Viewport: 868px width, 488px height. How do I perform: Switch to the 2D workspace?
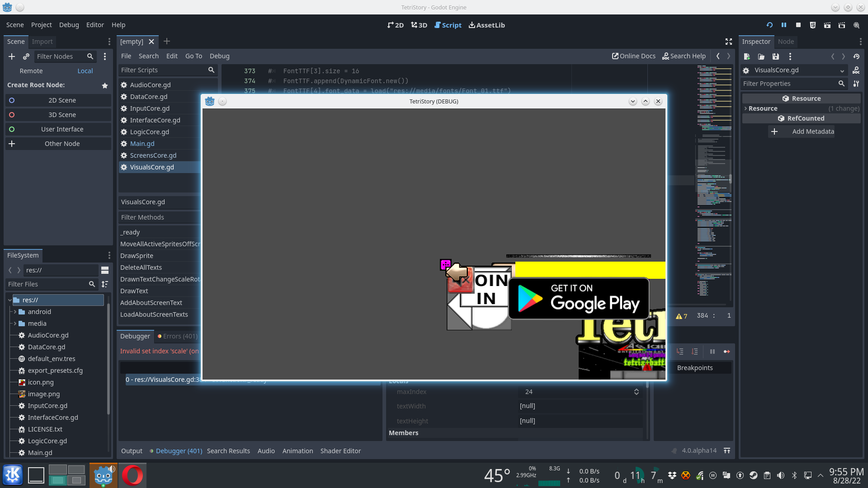click(x=395, y=25)
